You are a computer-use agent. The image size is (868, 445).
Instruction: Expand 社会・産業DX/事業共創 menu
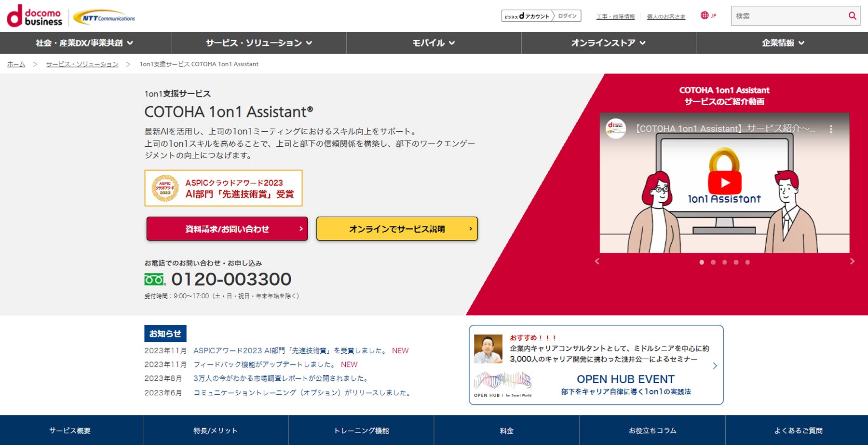point(85,43)
